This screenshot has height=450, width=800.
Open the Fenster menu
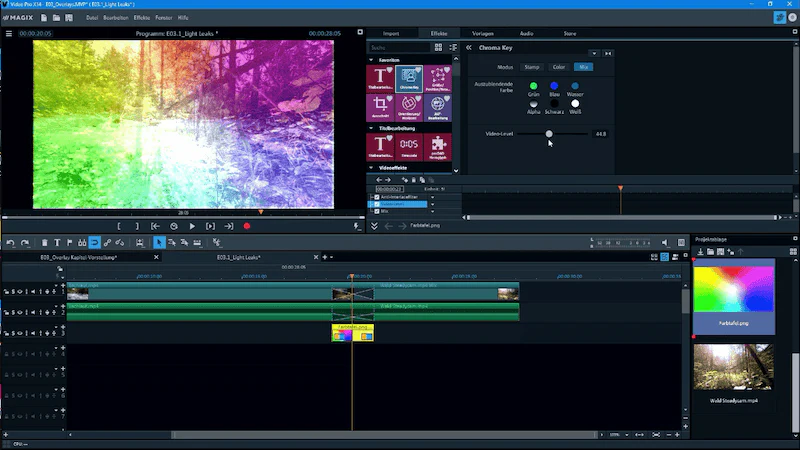tap(164, 18)
